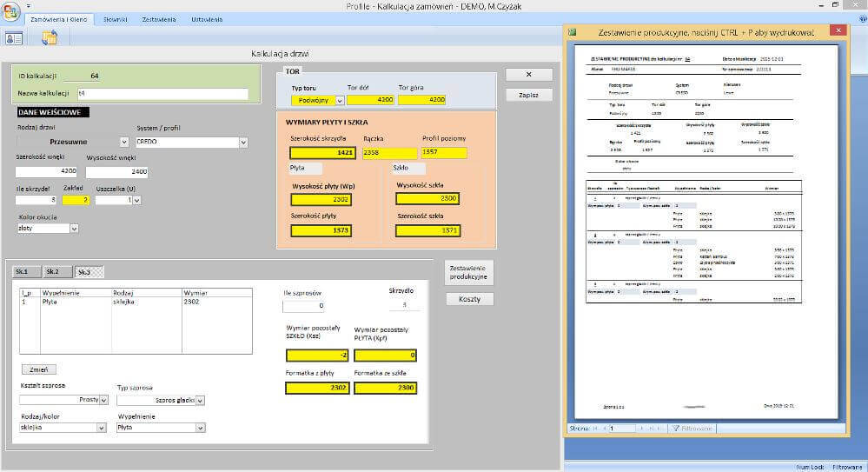
Task: Open the Uszczelka (U) dropdown
Action: pyautogui.click(x=136, y=201)
